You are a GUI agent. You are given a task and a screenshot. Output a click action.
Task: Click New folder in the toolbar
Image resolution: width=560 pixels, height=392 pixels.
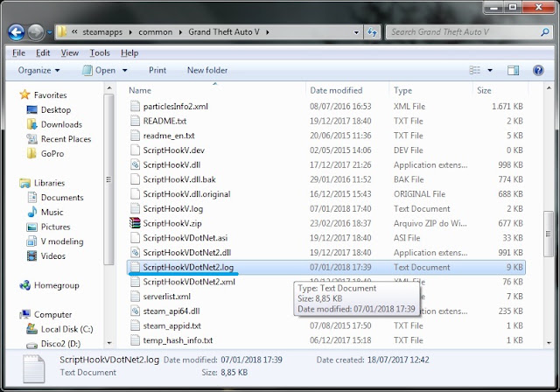click(x=207, y=70)
